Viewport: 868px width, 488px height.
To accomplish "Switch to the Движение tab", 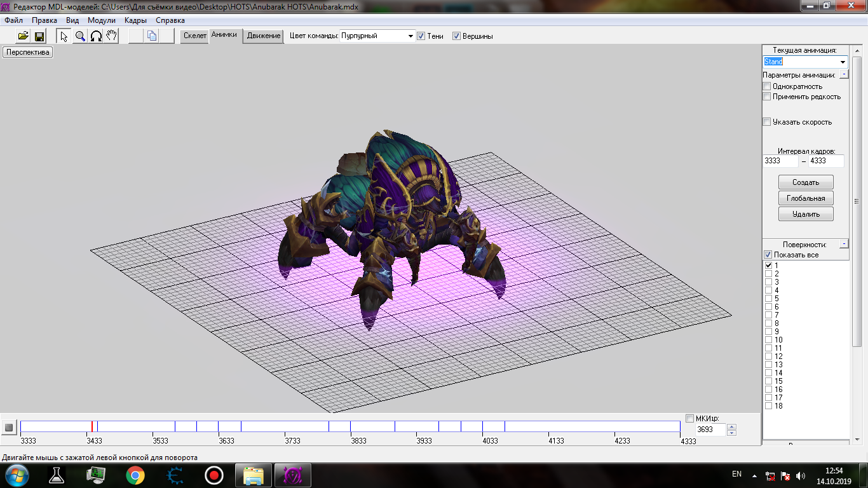I will point(264,36).
